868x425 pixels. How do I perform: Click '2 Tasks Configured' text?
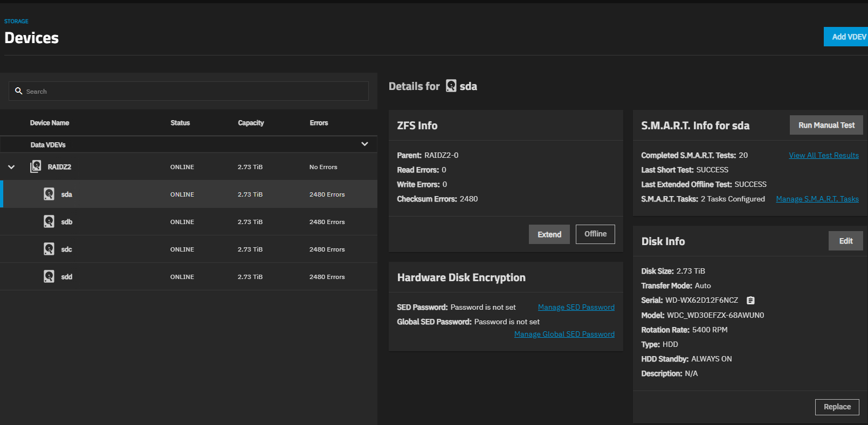pos(733,199)
